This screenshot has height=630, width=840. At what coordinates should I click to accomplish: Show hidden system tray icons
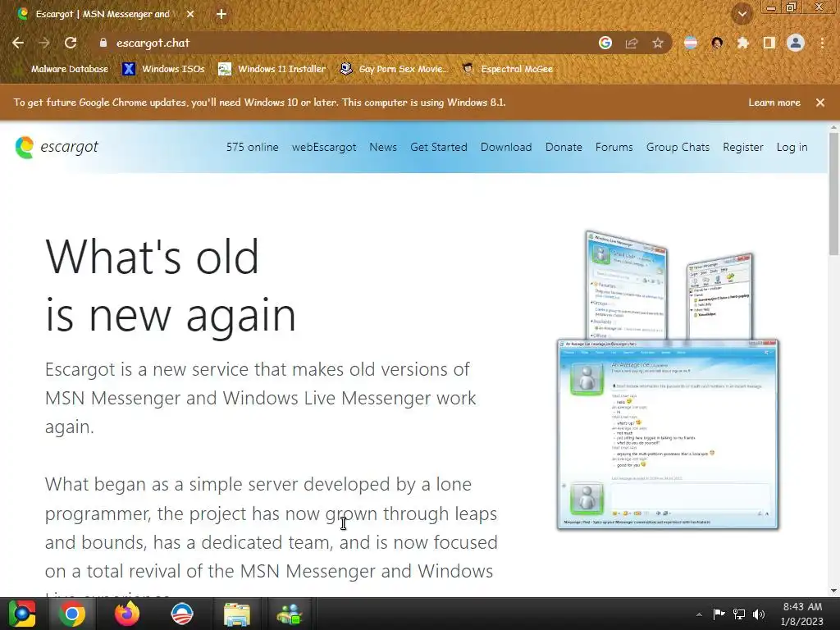(699, 614)
